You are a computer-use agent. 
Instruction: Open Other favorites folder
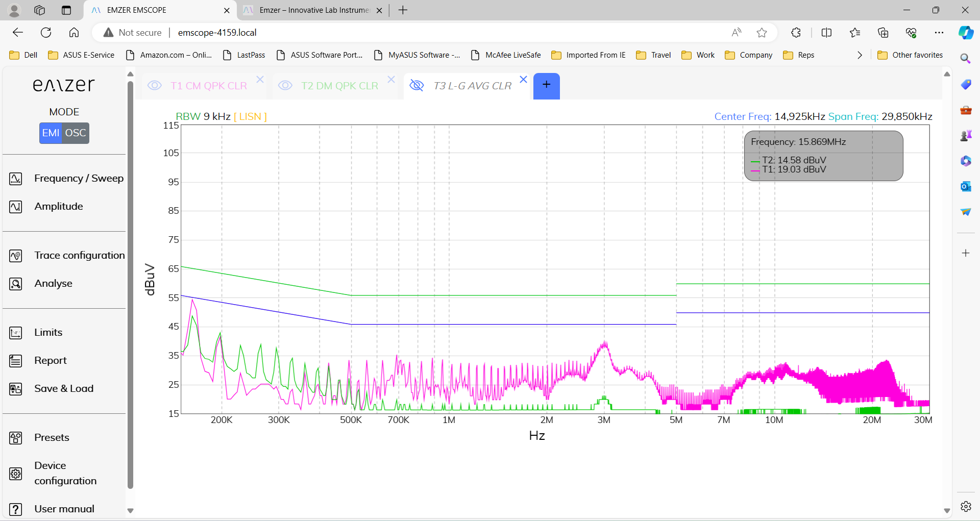(910, 55)
